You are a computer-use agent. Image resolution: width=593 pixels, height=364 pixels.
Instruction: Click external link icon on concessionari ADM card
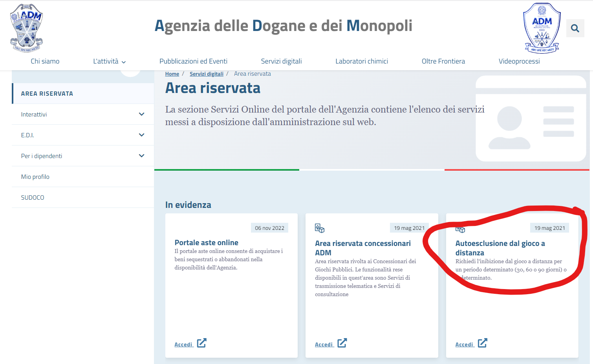(342, 343)
